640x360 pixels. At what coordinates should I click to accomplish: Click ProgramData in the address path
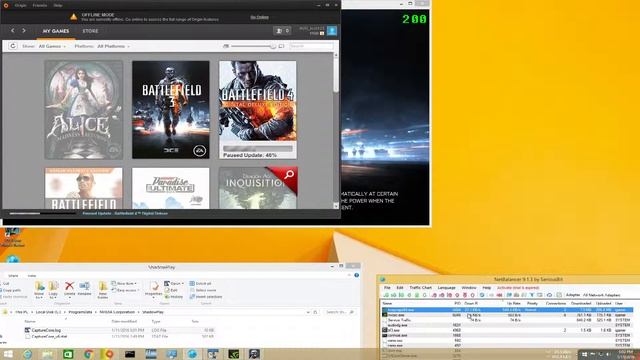[x=80, y=312]
